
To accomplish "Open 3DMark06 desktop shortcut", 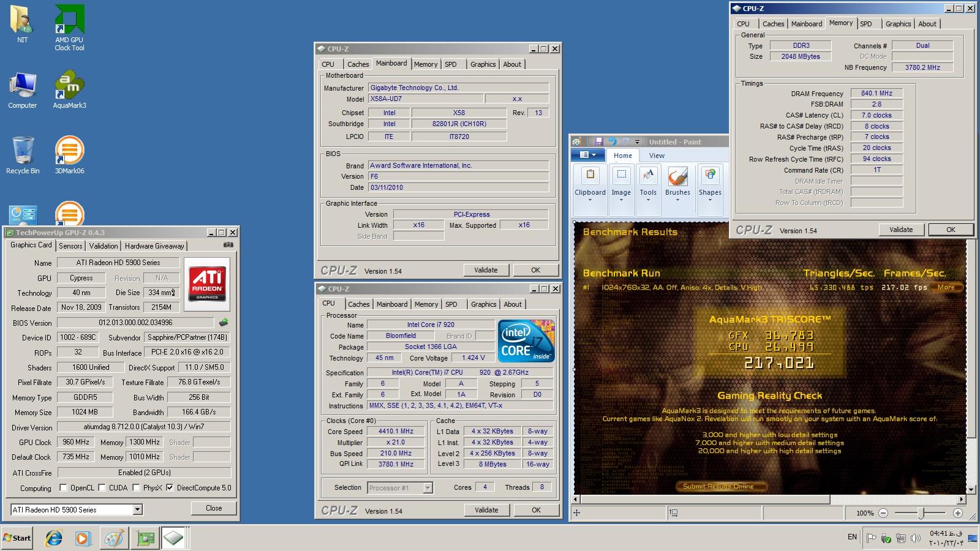I will pos(69,155).
